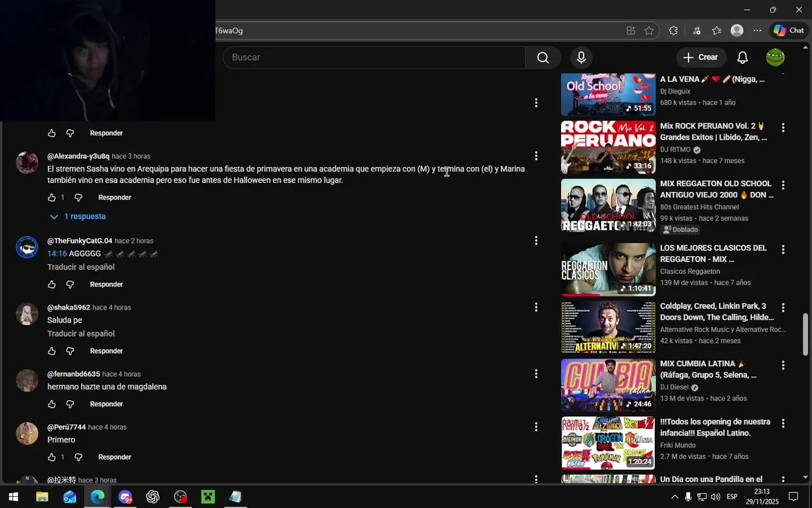Open the Reggaeton Clasicos thumbnail
Image resolution: width=812 pixels, height=508 pixels.
[608, 270]
